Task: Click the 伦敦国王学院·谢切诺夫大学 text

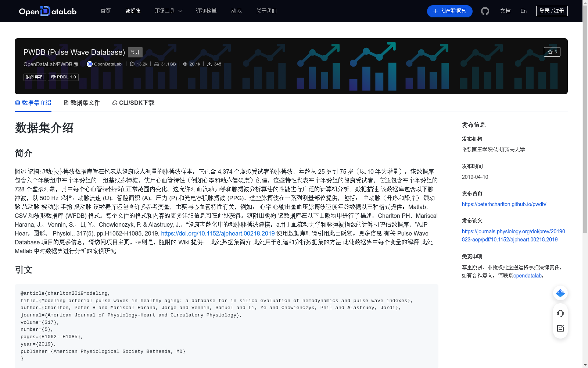Action: click(494, 150)
